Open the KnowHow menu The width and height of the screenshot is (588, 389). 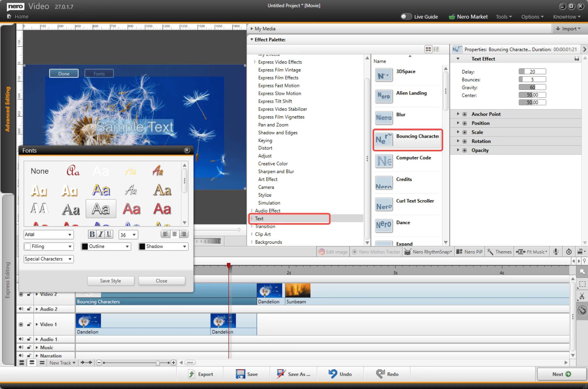tap(567, 17)
